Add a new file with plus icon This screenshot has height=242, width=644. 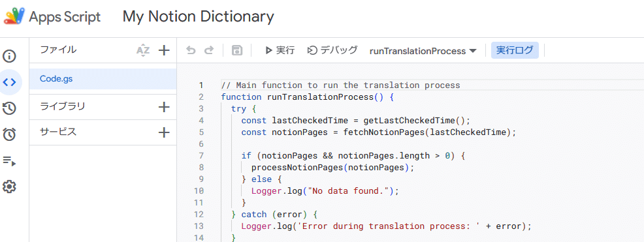pyautogui.click(x=164, y=50)
